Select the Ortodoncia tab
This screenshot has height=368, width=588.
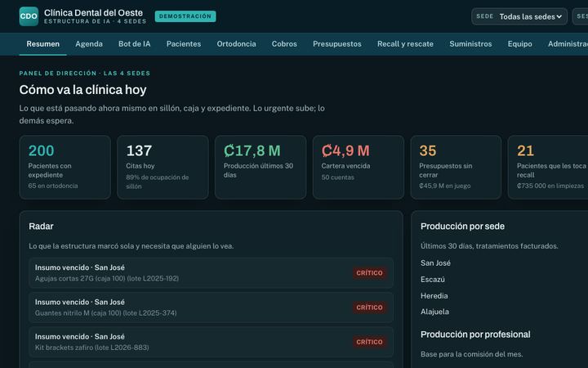236,44
